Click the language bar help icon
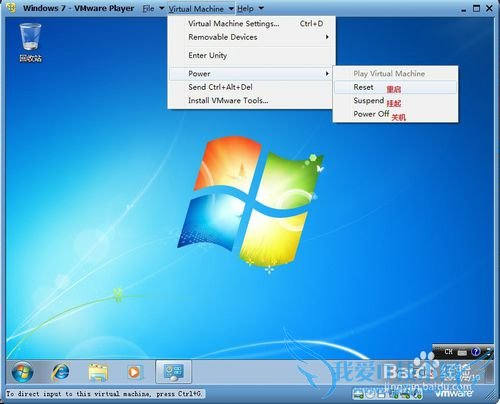The width and height of the screenshot is (500, 404). [x=476, y=351]
